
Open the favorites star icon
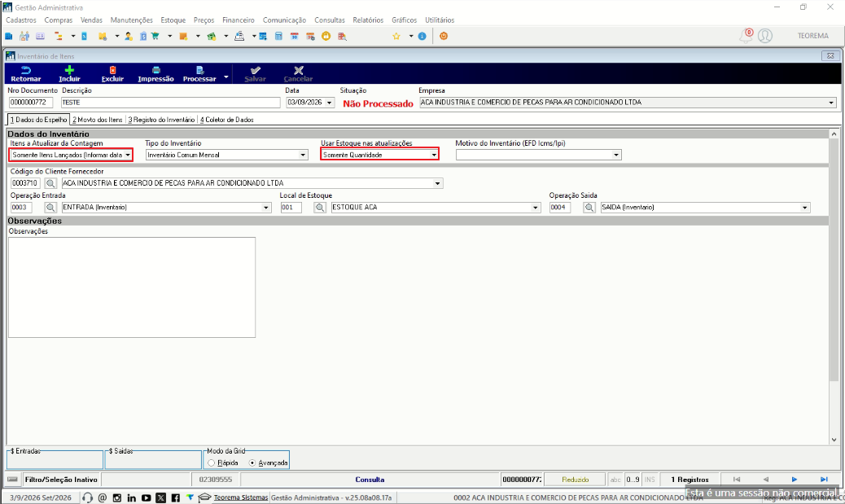[396, 36]
